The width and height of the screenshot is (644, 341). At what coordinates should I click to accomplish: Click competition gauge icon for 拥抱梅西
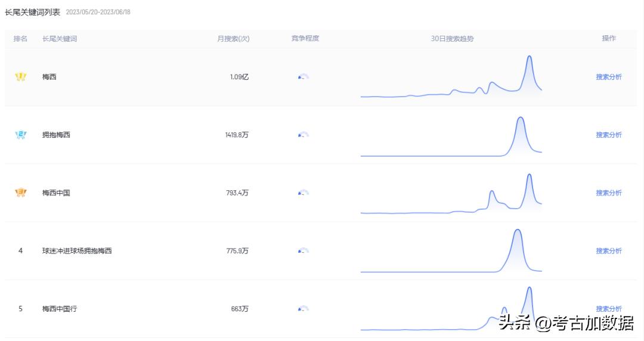(x=304, y=135)
